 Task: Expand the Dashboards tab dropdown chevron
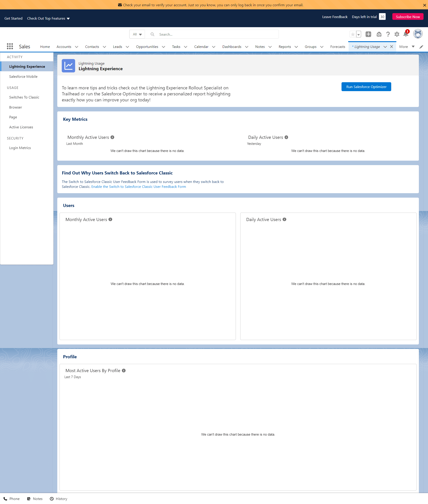247,47
